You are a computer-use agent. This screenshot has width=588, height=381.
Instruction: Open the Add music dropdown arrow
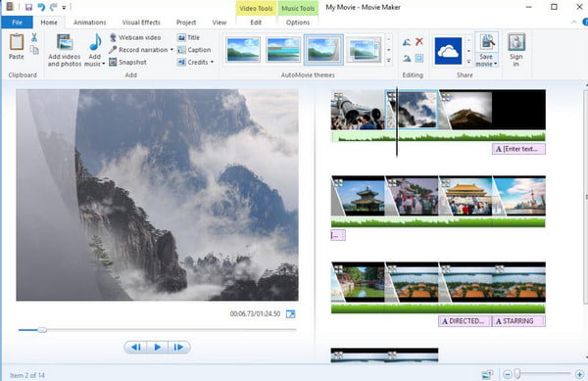tap(104, 64)
